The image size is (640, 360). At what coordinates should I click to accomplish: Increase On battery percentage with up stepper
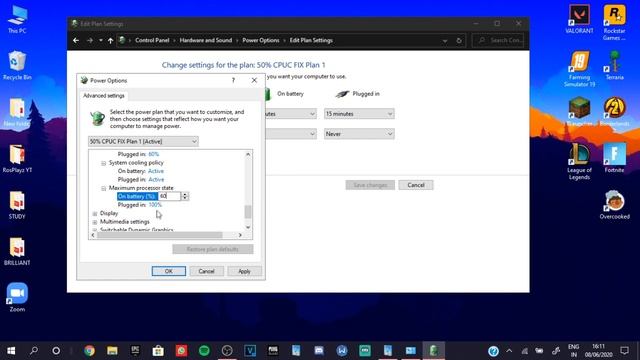[x=185, y=194]
